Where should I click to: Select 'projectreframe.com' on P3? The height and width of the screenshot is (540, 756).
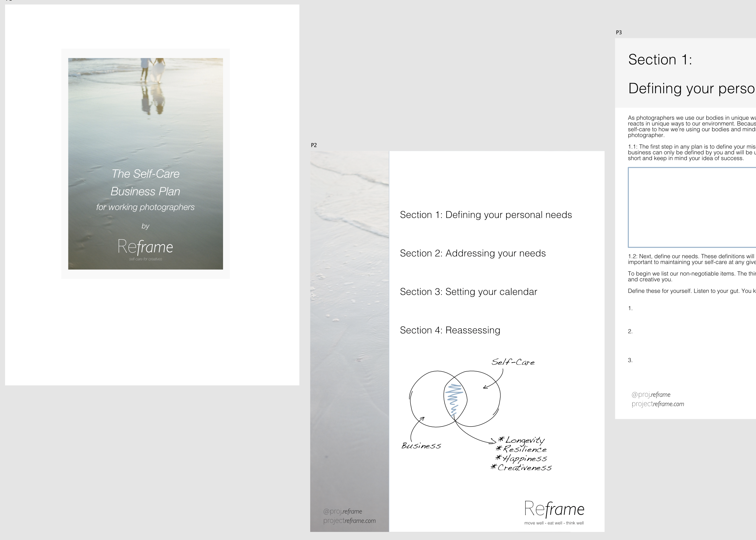(x=658, y=404)
